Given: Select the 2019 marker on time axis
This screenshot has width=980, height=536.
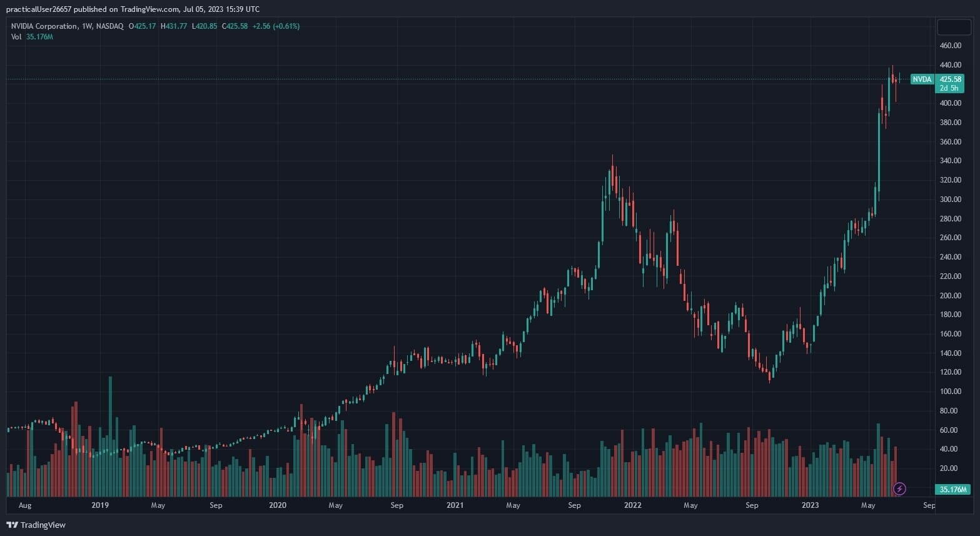Looking at the screenshot, I should (x=100, y=505).
